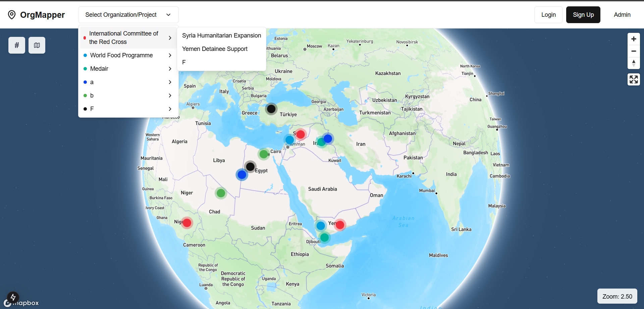This screenshot has height=309, width=644.
Task: Click the OrgMapper location pin logo
Action: click(11, 14)
